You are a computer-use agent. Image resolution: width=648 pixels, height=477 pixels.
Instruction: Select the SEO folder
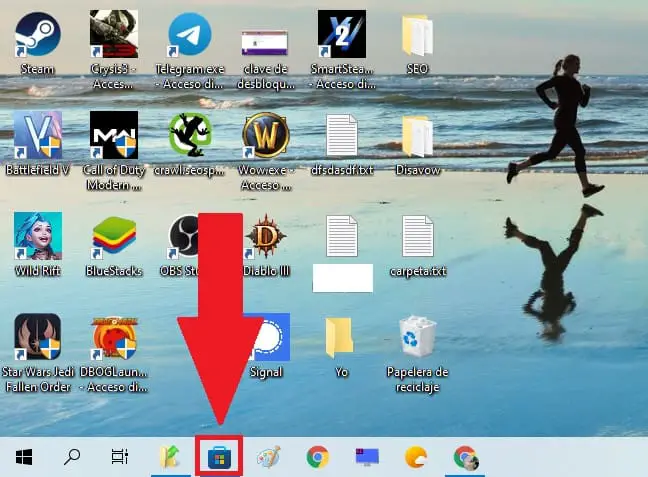pyautogui.click(x=417, y=35)
